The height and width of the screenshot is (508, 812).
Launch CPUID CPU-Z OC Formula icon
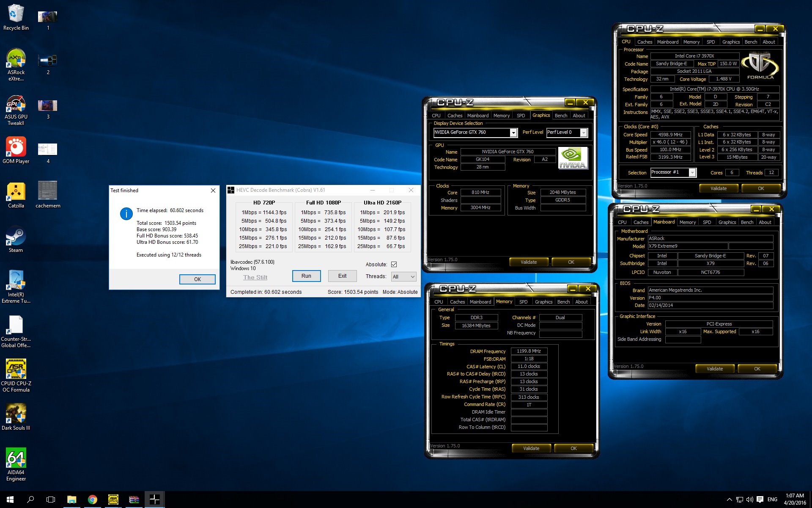click(x=16, y=375)
